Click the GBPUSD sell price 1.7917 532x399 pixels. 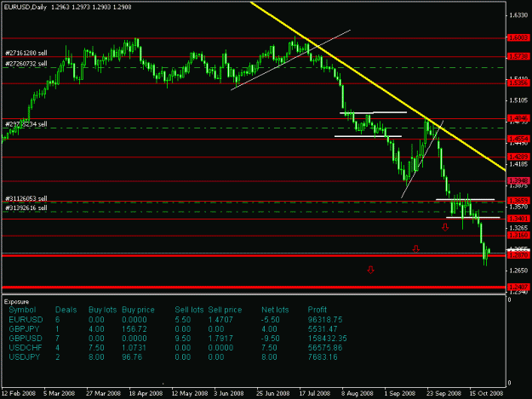point(220,339)
